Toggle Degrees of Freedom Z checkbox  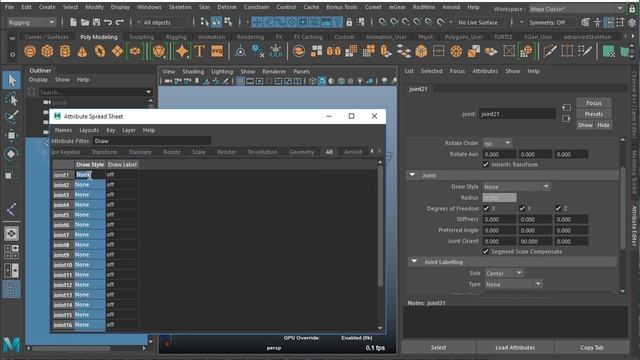coord(558,208)
